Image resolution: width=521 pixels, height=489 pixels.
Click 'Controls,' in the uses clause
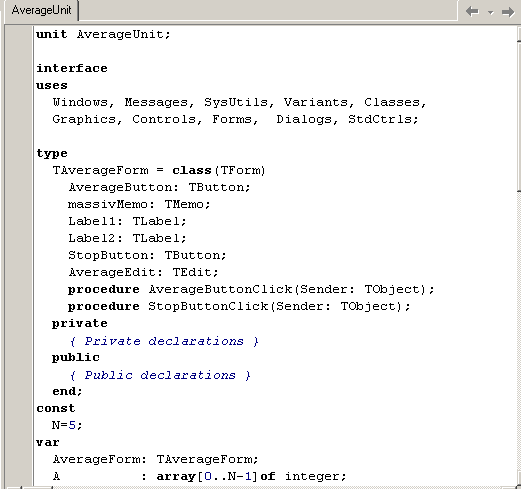(x=167, y=119)
